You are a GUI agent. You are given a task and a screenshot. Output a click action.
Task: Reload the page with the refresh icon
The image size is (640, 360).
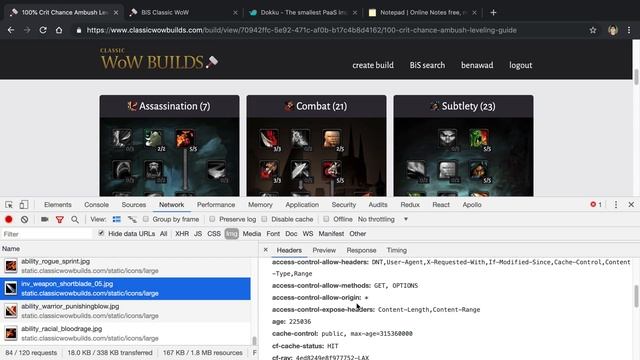[43, 30]
